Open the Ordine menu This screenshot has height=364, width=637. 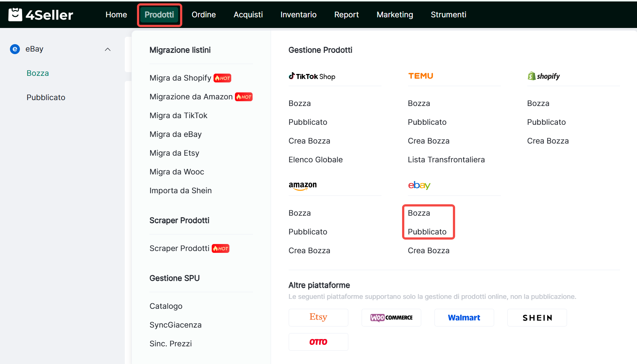pos(204,15)
